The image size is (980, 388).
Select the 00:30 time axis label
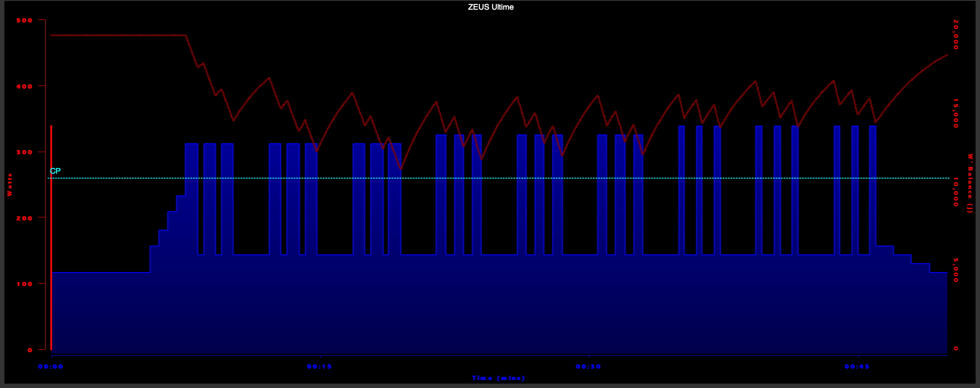point(588,367)
